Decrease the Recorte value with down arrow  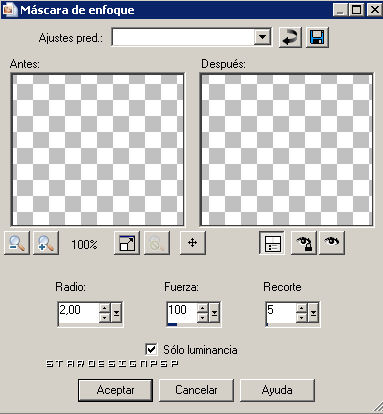point(301,318)
